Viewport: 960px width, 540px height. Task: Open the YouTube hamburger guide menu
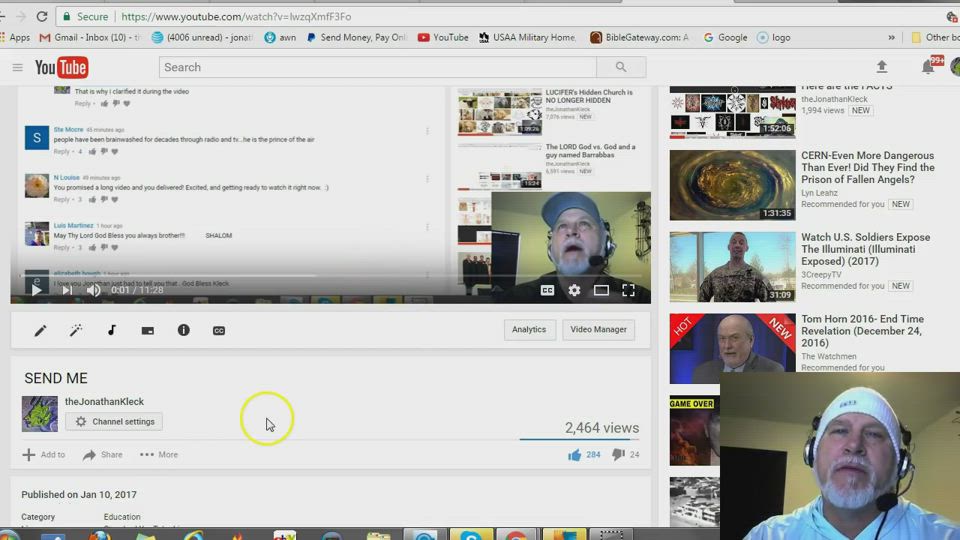coord(17,67)
